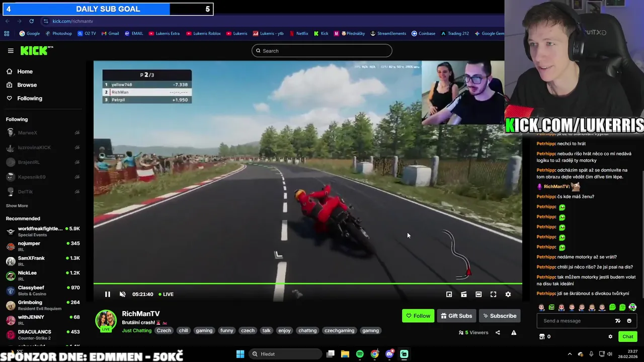
Task: Open Grimboing recommended channel
Action: (43, 305)
